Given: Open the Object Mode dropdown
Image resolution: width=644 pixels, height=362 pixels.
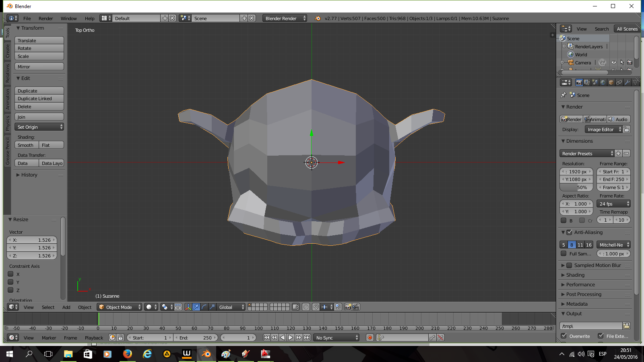Looking at the screenshot, I should coord(120,307).
